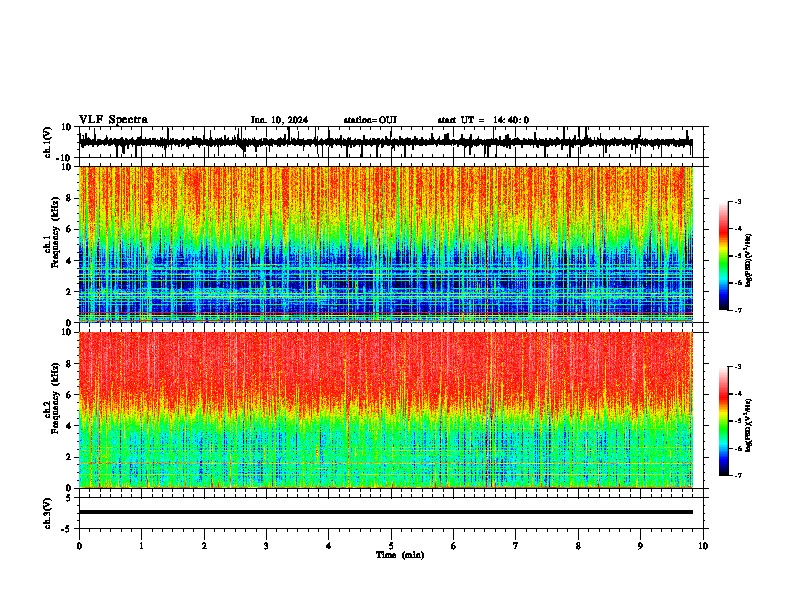Select the date "Jan. 10, 2024" in header

[279, 120]
